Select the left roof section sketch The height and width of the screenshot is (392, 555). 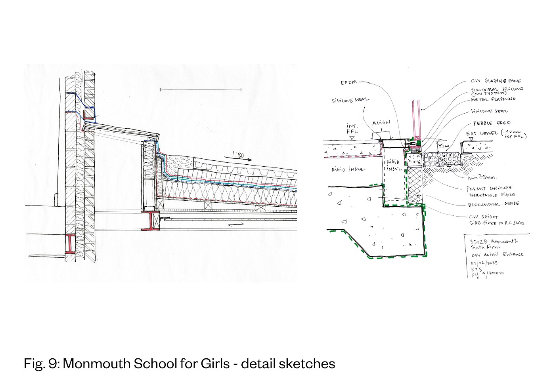[x=161, y=172]
